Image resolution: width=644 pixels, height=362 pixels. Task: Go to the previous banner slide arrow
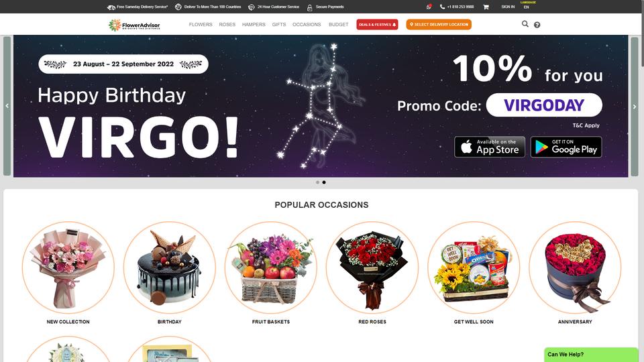(x=7, y=106)
